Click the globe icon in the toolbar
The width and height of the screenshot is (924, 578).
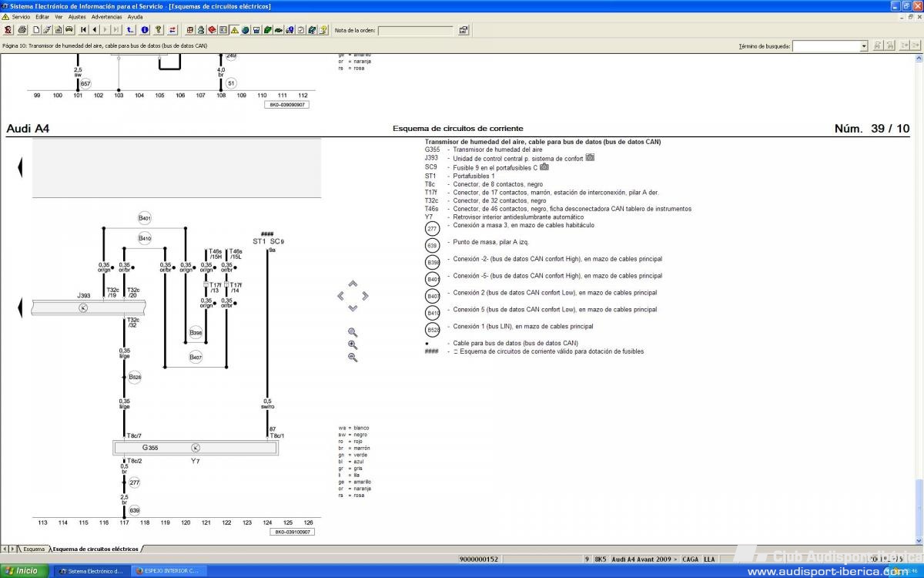coord(245,30)
